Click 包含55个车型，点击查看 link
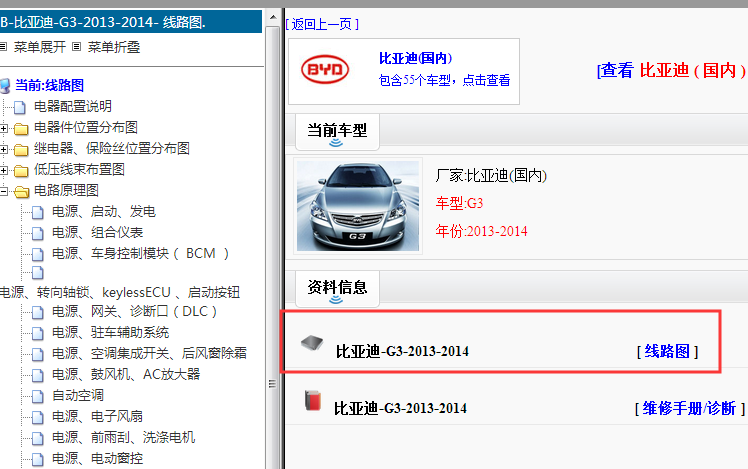 tap(444, 80)
